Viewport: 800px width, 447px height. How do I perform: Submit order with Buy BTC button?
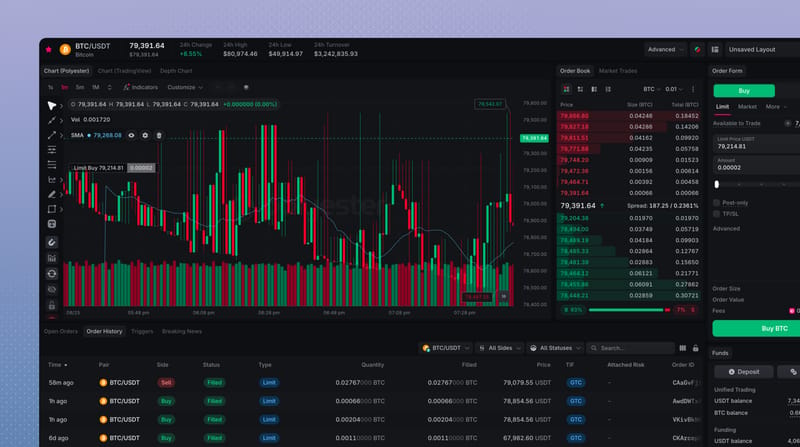pos(756,329)
